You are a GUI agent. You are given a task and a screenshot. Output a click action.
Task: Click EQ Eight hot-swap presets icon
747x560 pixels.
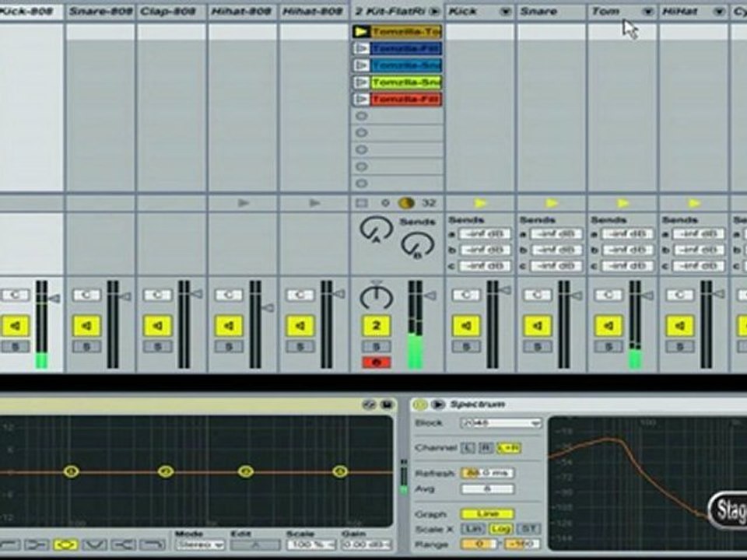pos(369,404)
